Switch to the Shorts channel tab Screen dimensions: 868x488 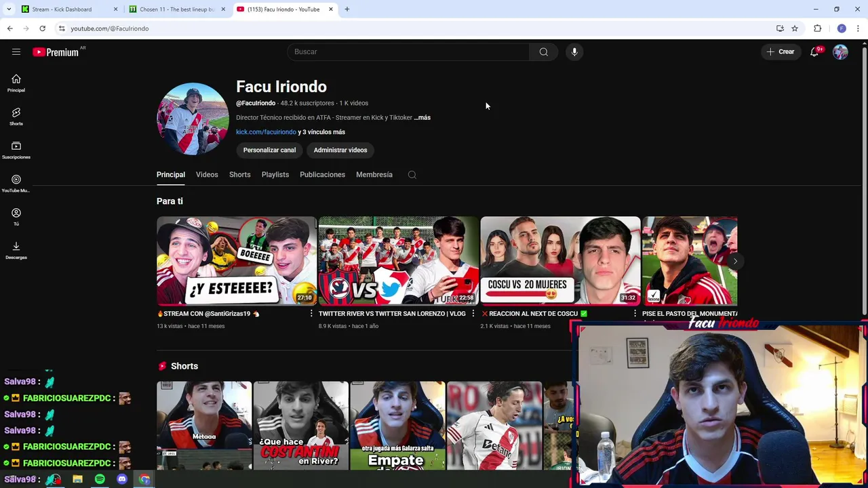point(239,175)
